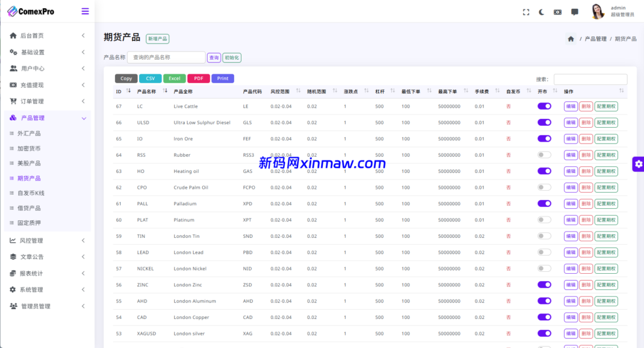The image size is (644, 348).
Task: Expand the 风控管理 menu chevron
Action: click(84, 240)
